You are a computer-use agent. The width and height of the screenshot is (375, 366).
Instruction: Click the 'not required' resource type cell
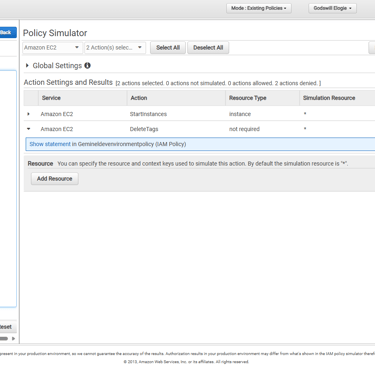coord(244,129)
